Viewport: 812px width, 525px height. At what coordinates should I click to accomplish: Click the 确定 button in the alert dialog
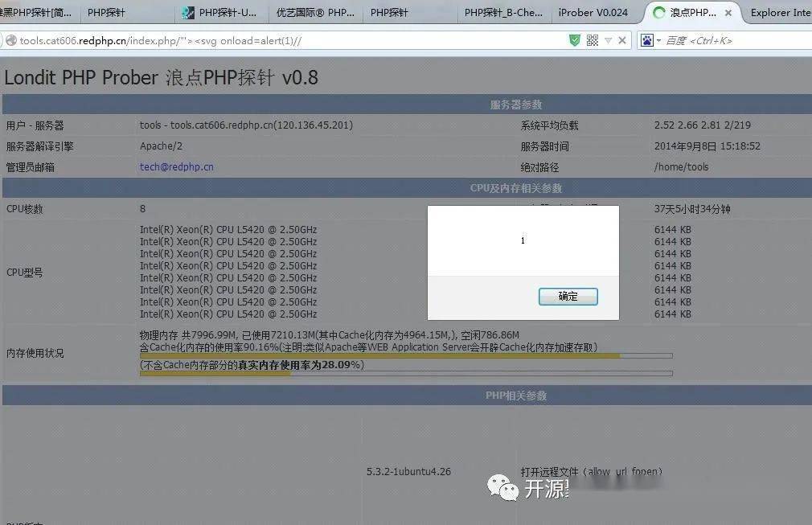click(568, 296)
